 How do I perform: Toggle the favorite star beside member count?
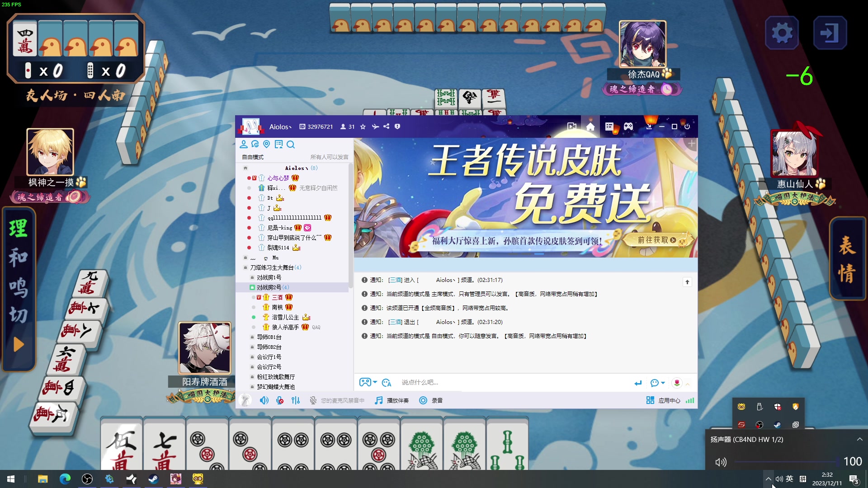tap(363, 127)
